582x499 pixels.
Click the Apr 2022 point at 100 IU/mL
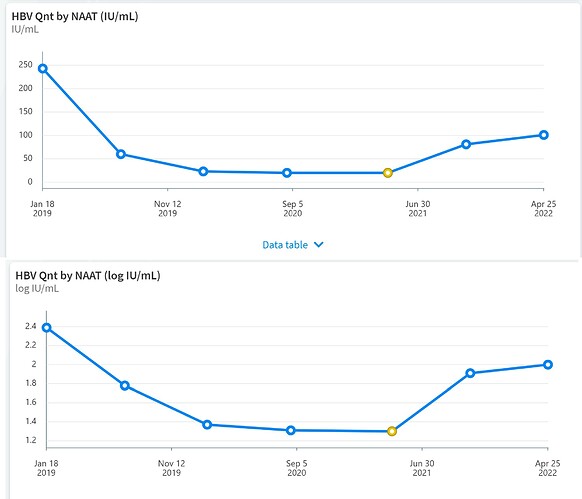544,135
